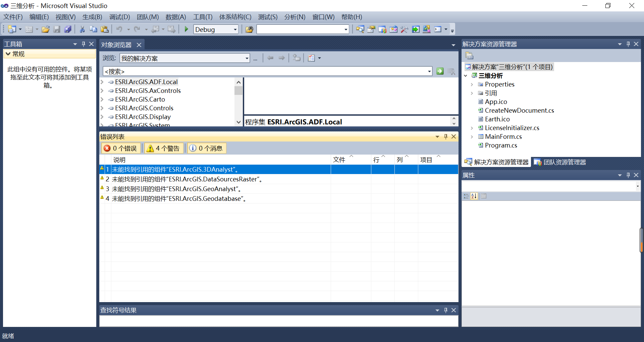
Task: Click the alphabetical sort icon in Properties
Action: tap(474, 196)
